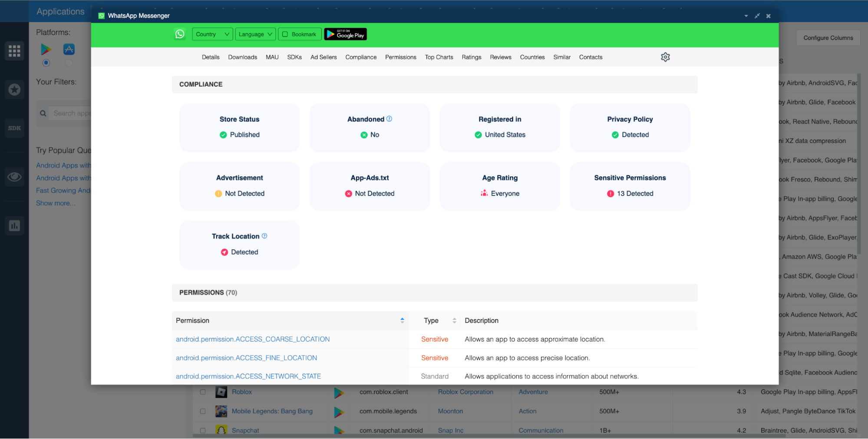Switch to the MAU tab

pyautogui.click(x=272, y=57)
